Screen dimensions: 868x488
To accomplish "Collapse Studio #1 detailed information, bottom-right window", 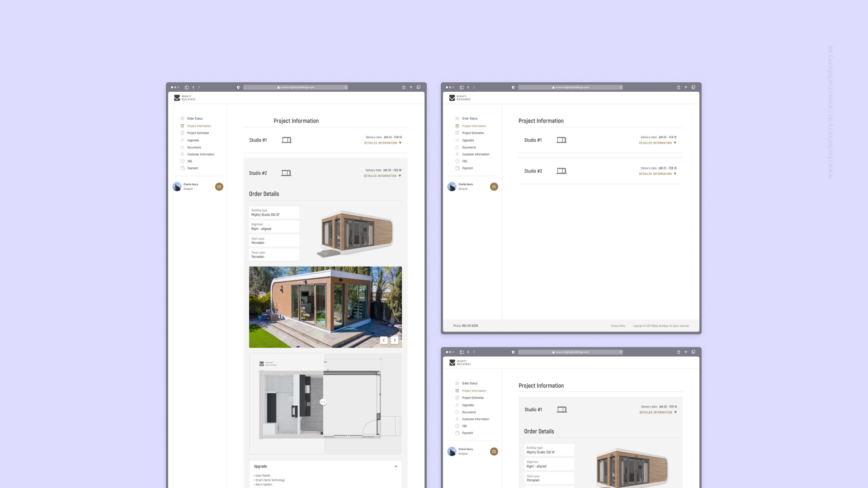I will [658, 413].
